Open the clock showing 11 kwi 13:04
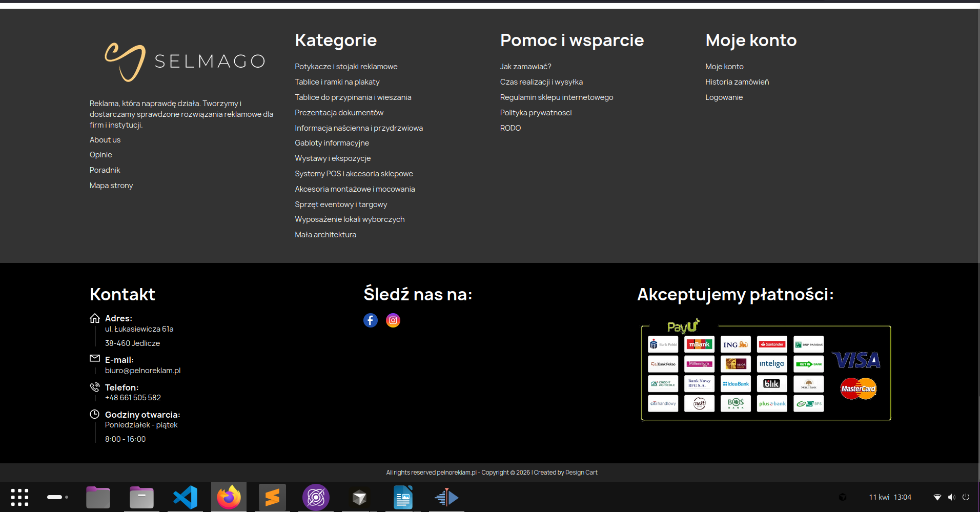980x512 pixels. coord(890,497)
